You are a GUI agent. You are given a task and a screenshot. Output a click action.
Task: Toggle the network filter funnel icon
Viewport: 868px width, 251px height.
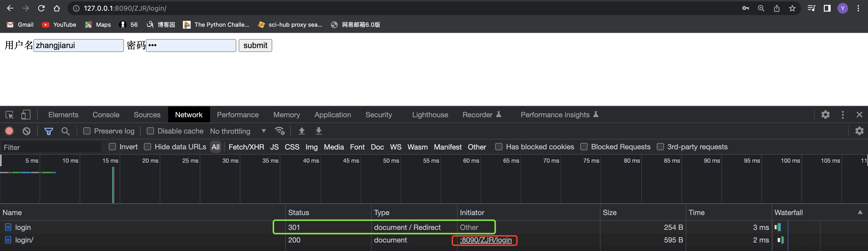click(49, 131)
